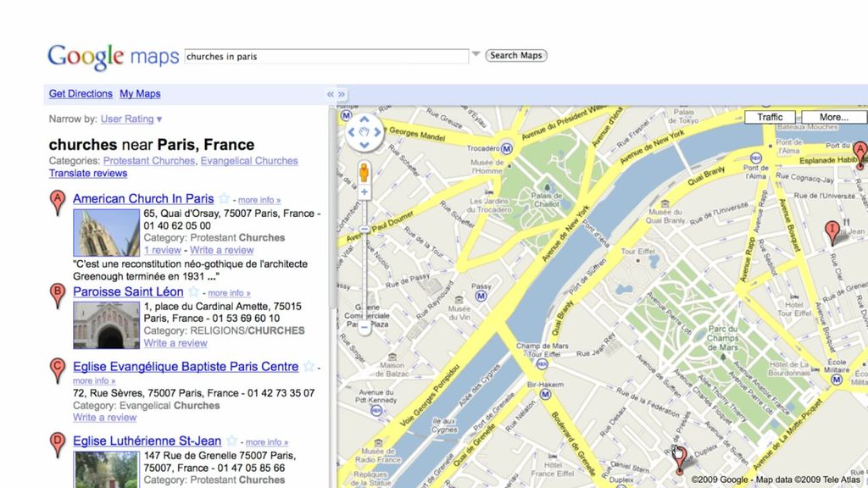Open the American Church In Paris thumbnail photo
Image resolution: width=868 pixels, height=488 pixels.
(x=106, y=232)
